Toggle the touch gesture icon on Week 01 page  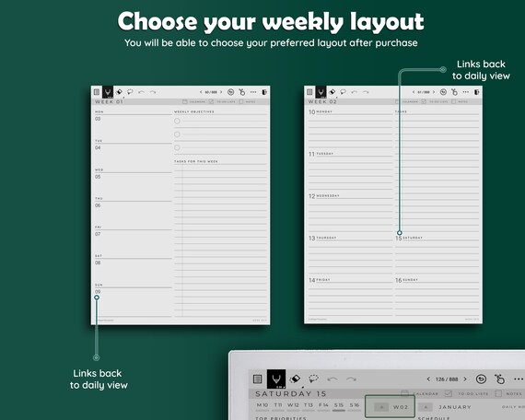(x=242, y=92)
